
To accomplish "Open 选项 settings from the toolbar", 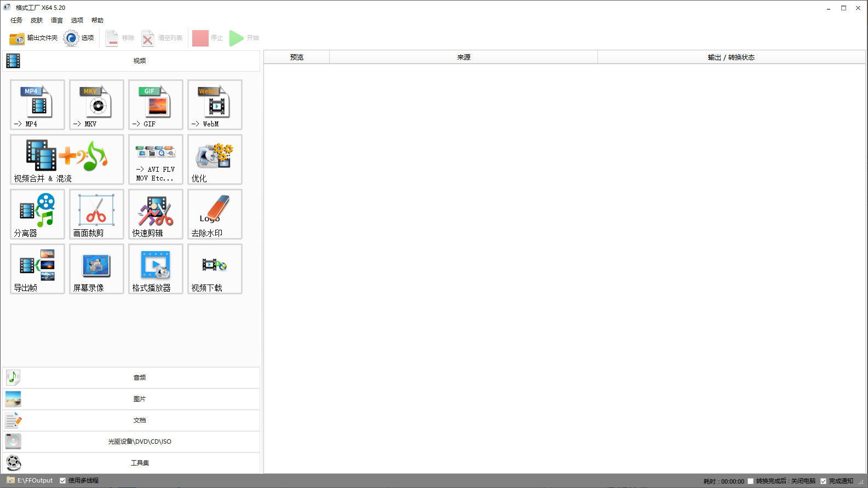I will tap(78, 38).
